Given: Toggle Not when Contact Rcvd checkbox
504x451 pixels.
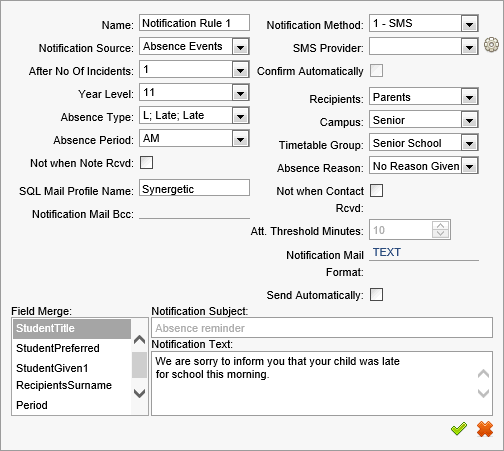Looking at the screenshot, I should pyautogui.click(x=376, y=191).
